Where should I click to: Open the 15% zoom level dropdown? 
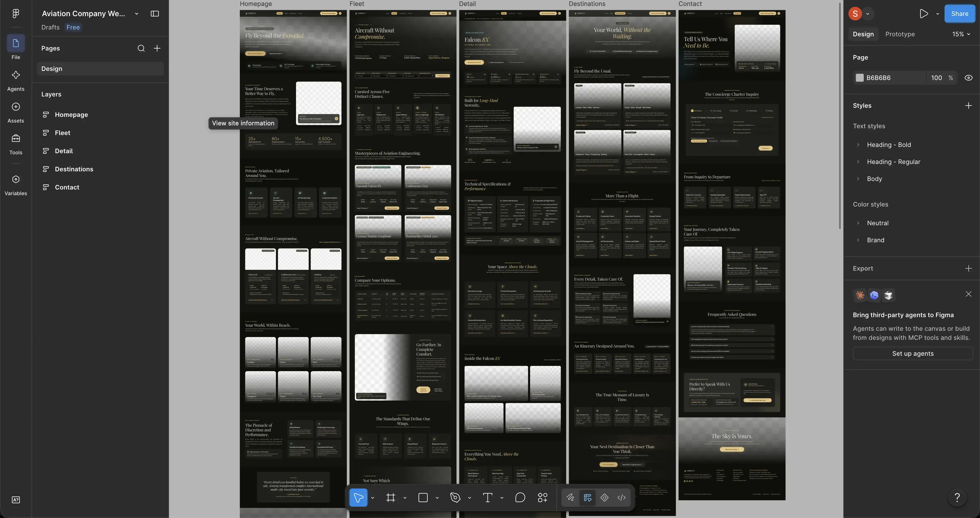961,34
